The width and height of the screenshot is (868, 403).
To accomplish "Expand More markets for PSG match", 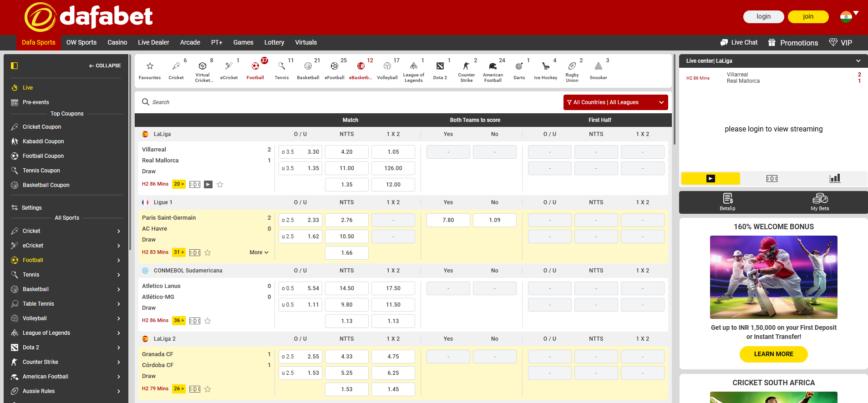I will [259, 252].
